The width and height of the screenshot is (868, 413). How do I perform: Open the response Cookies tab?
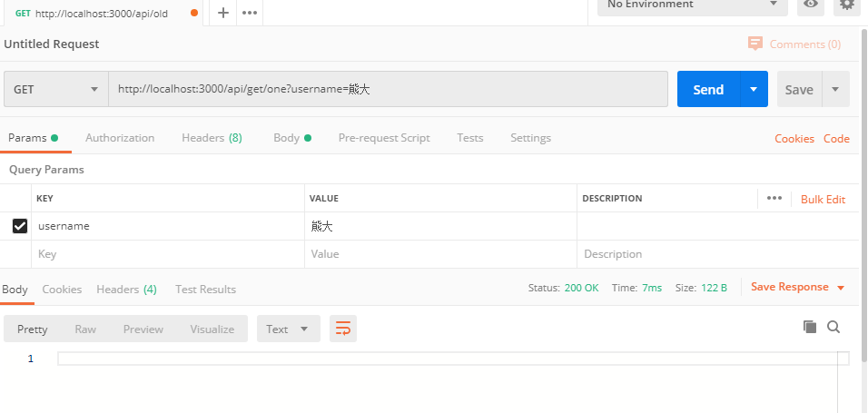pos(62,289)
